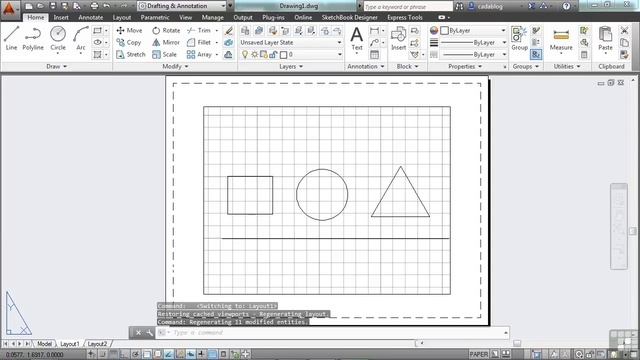Activate the Move command
Viewport: 640px width, 360px height.
129,31
